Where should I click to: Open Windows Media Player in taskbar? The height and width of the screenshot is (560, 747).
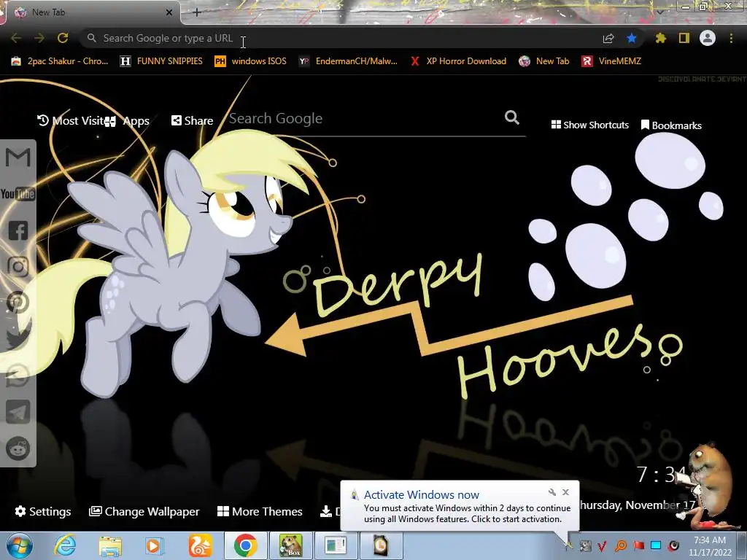click(154, 545)
